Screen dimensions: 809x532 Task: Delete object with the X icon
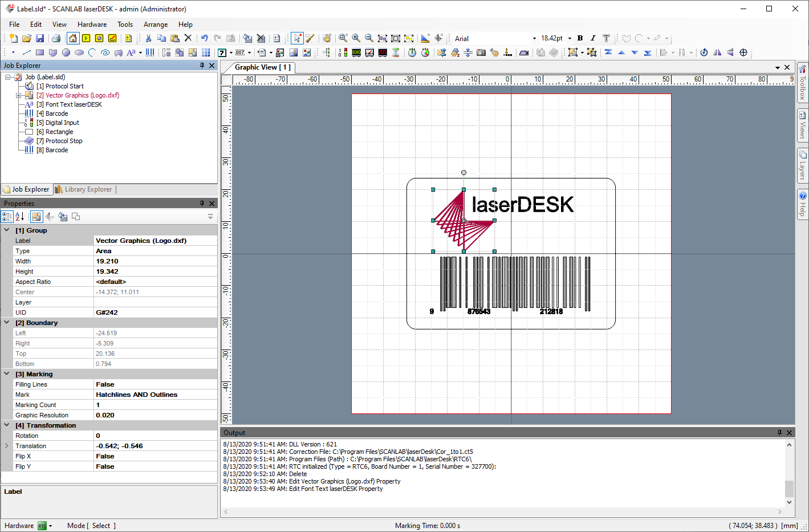[188, 38]
